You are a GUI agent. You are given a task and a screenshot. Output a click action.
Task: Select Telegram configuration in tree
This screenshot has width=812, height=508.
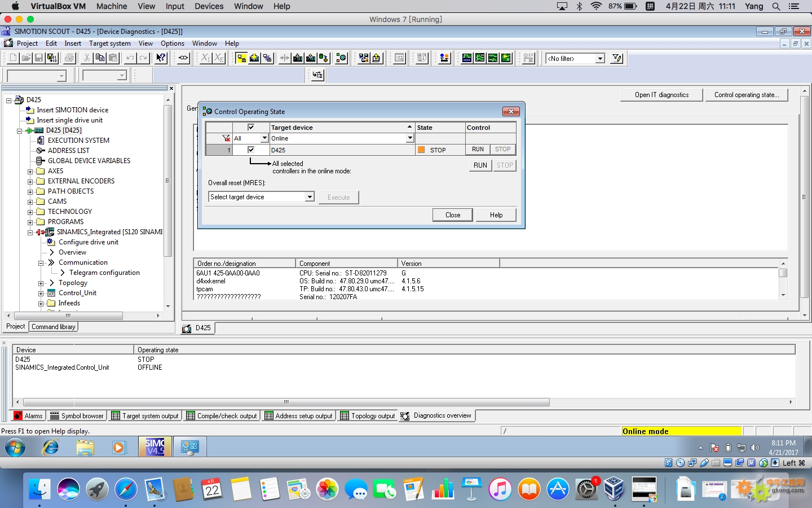point(104,273)
